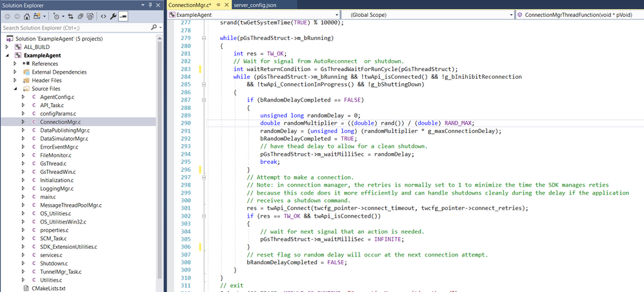
Task: Pin the Solution Explorer panel with auto-hide pushpin
Action: pos(150,5)
